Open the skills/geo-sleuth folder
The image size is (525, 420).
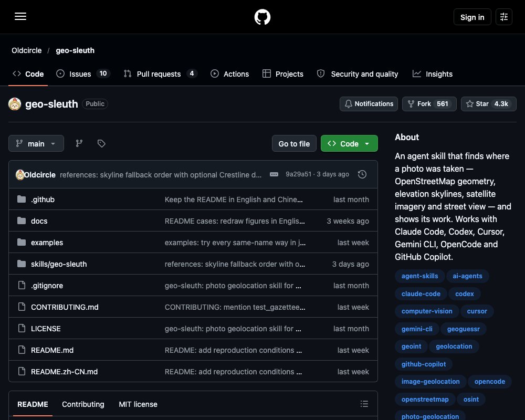[x=59, y=264]
